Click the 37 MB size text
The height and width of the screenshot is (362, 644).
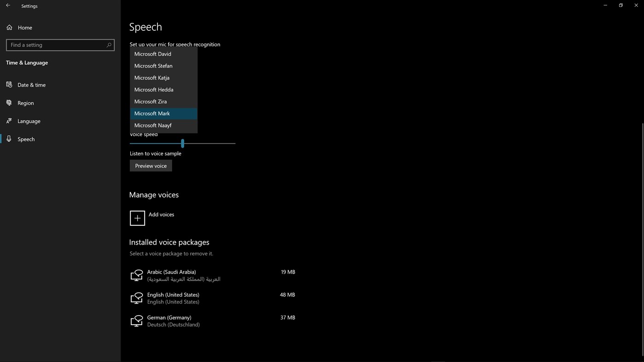point(288,317)
